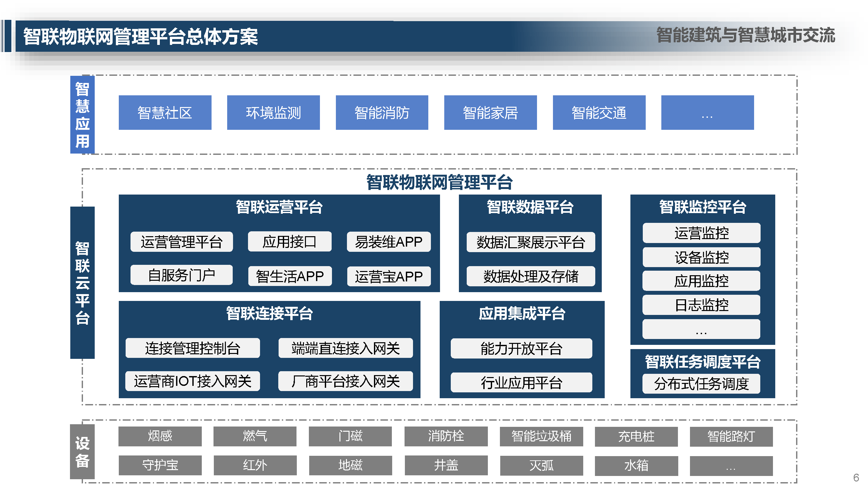Click the 智联云平台 vertical label
868x488 pixels.
82,283
